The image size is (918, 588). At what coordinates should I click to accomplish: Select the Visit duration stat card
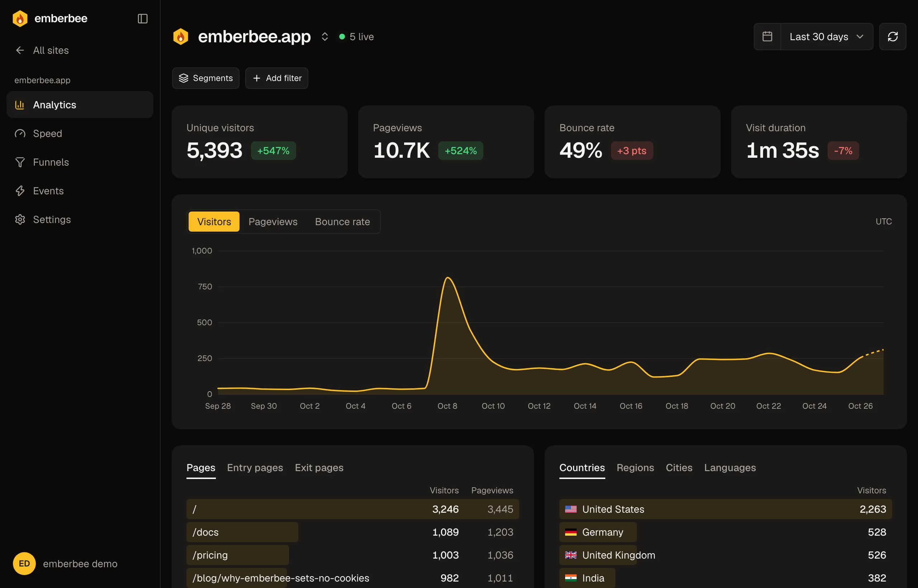819,142
